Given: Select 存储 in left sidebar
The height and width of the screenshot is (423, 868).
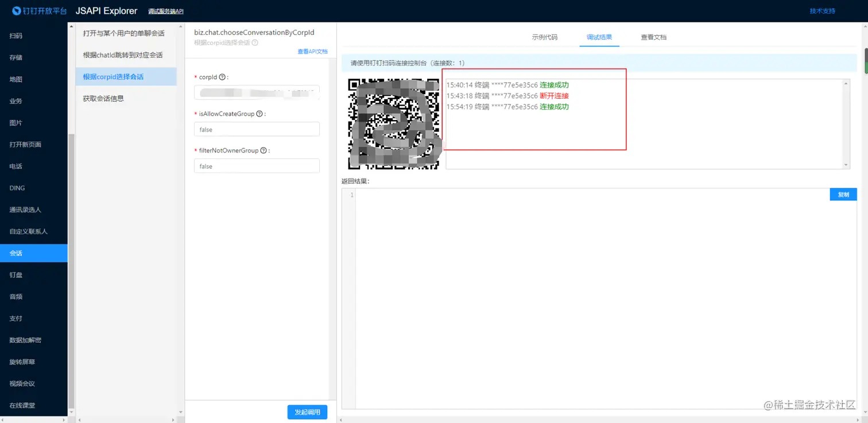Looking at the screenshot, I should click(34, 57).
